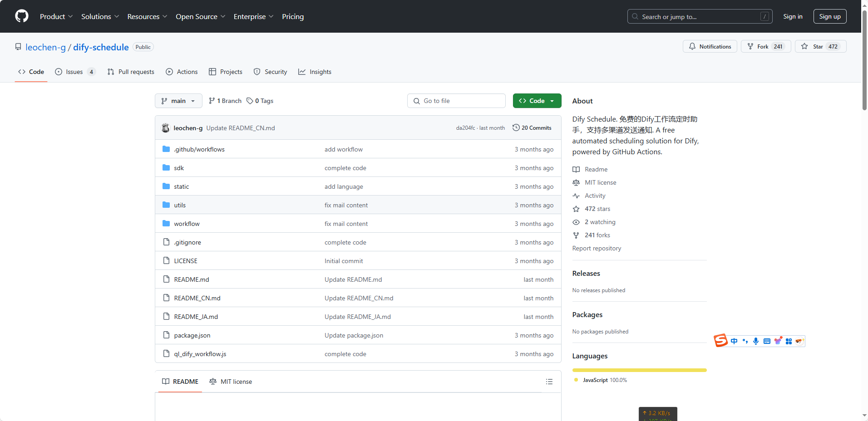
Task: Click the 20 Commits history icon
Action: (516, 128)
